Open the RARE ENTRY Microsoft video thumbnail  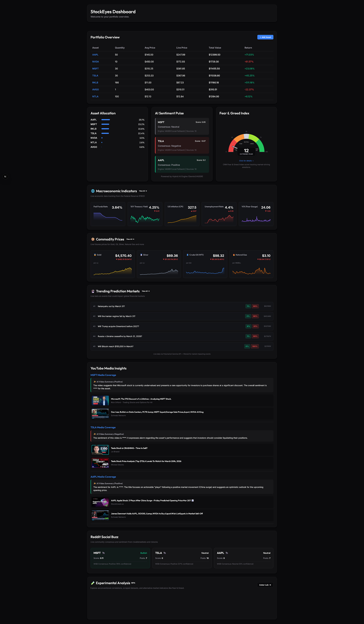point(100,400)
